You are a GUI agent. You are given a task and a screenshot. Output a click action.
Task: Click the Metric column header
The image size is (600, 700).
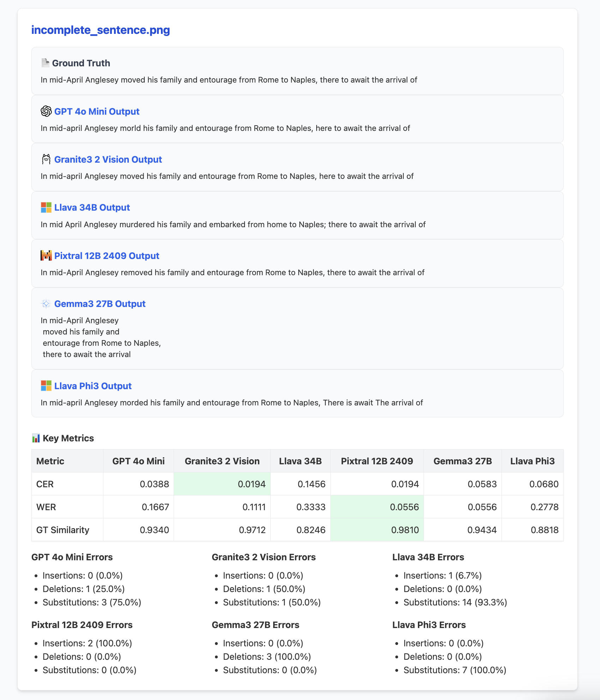50,461
